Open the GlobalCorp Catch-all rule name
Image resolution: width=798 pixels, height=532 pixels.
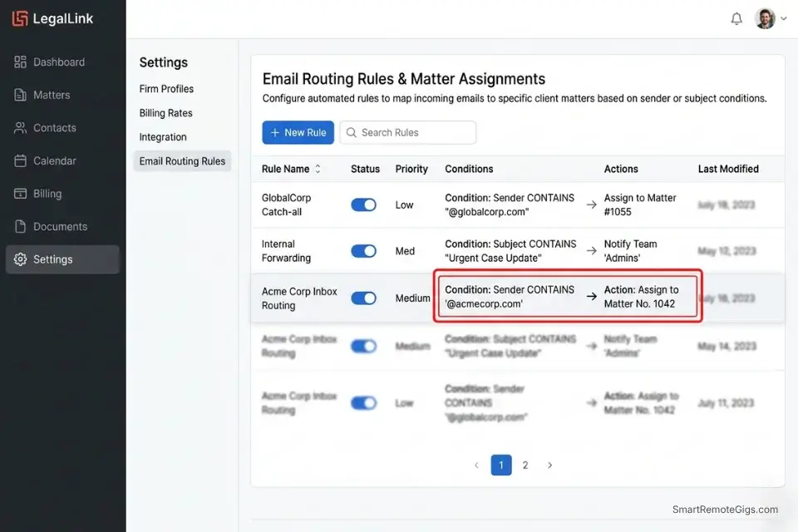pyautogui.click(x=286, y=204)
